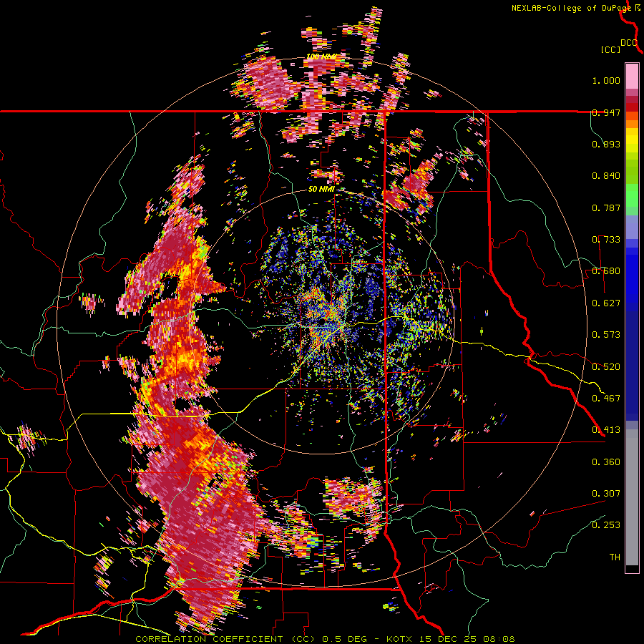
Task: Click the 0.947 legend value
Action: point(606,112)
